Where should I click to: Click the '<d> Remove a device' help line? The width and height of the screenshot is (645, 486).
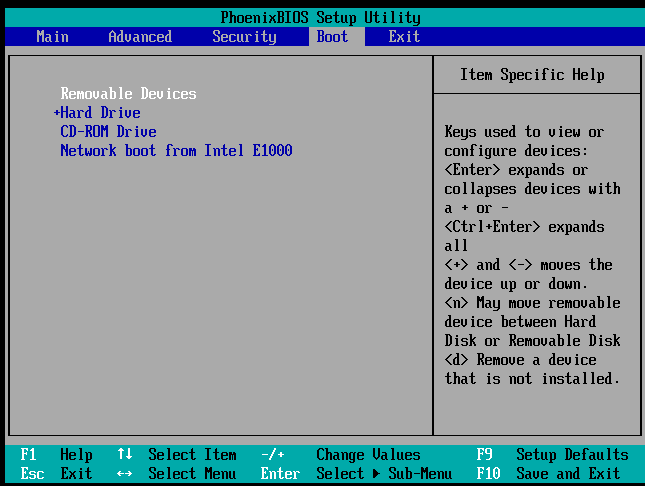click(520, 360)
